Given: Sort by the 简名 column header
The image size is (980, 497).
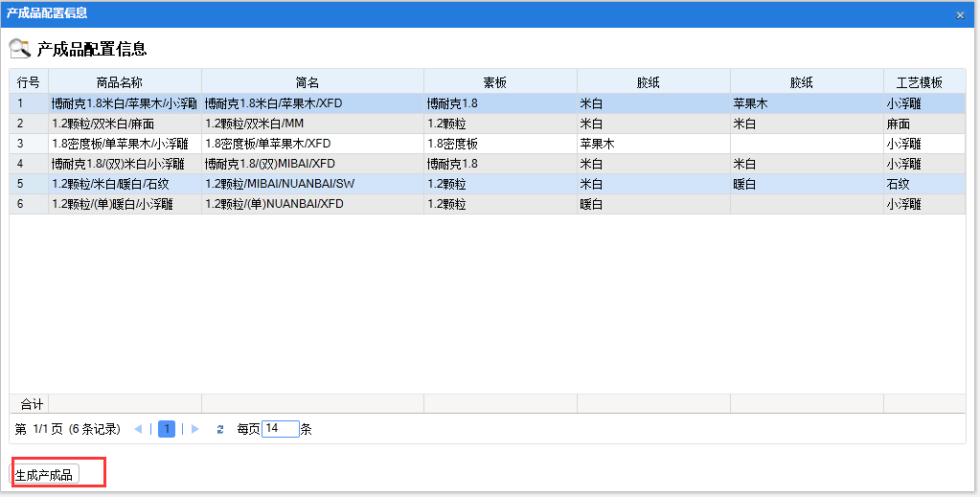Looking at the screenshot, I should 312,82.
